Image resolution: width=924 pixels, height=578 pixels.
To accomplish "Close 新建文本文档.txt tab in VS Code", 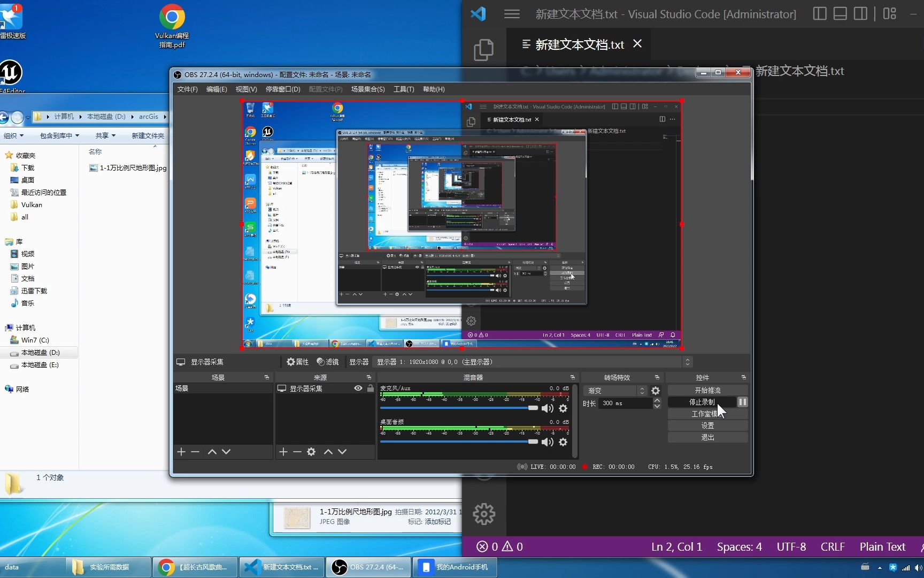I will (x=637, y=44).
